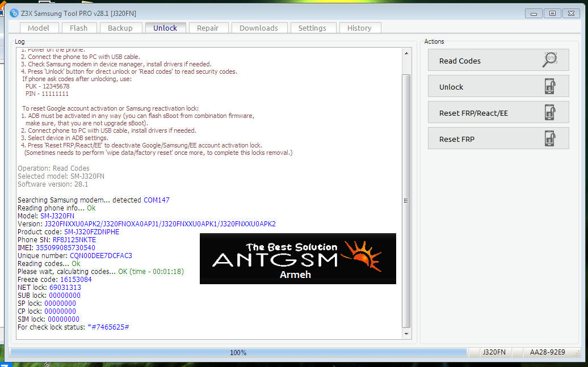Click the J320FN status bar entry

[x=494, y=352]
